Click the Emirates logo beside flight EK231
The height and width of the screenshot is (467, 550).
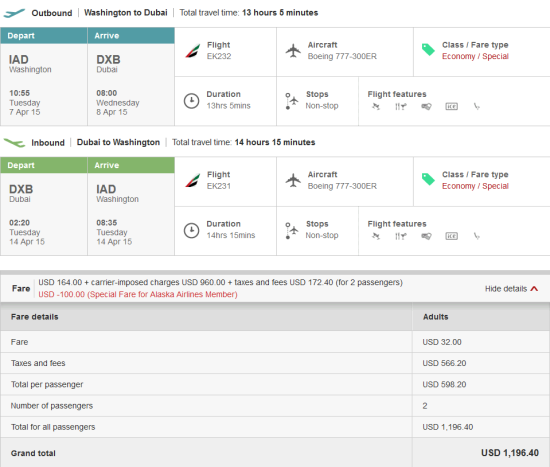[193, 180]
